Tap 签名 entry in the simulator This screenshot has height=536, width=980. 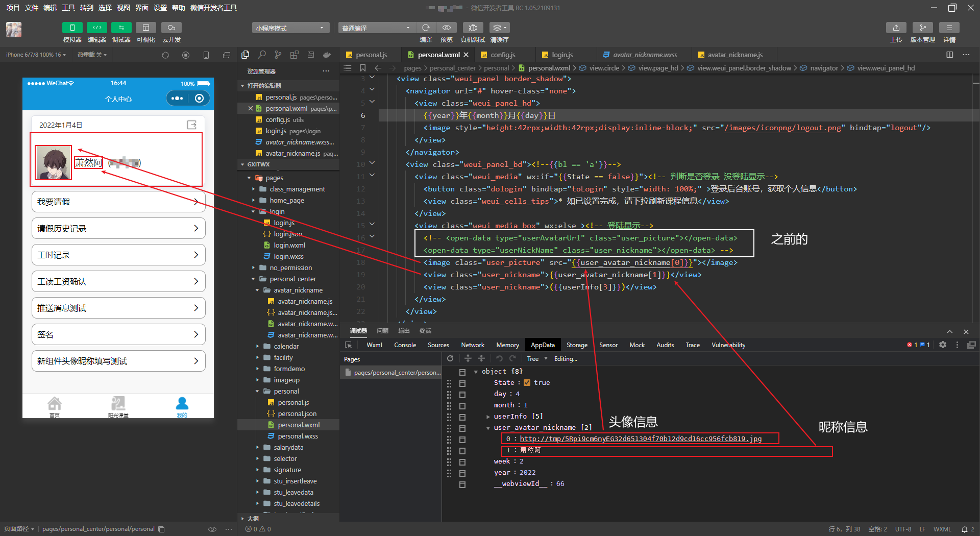pos(118,334)
